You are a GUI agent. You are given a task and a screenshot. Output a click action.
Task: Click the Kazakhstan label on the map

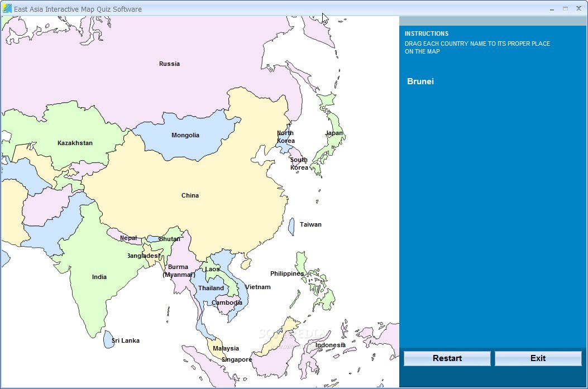[75, 143]
